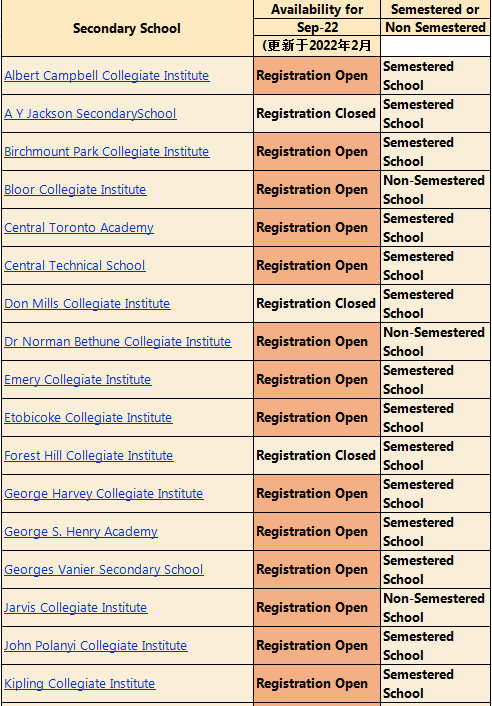
Task: Open Albert Campbell Collegiate Institute link
Action: point(107,76)
